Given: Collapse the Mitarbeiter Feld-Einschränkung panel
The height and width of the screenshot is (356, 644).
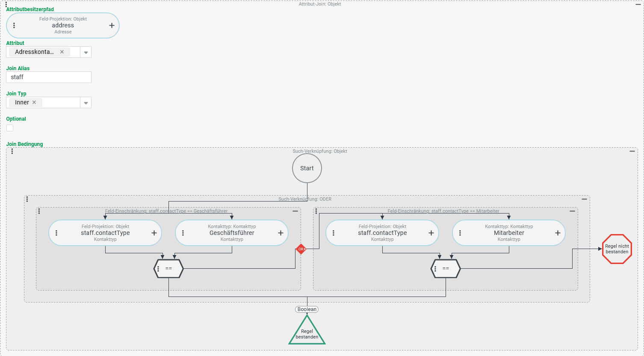Looking at the screenshot, I should 572,211.
